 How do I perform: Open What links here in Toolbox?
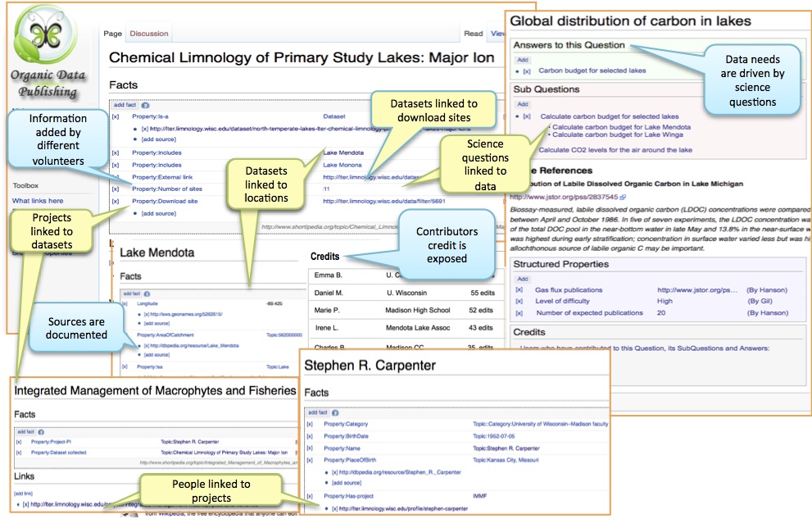tap(38, 201)
